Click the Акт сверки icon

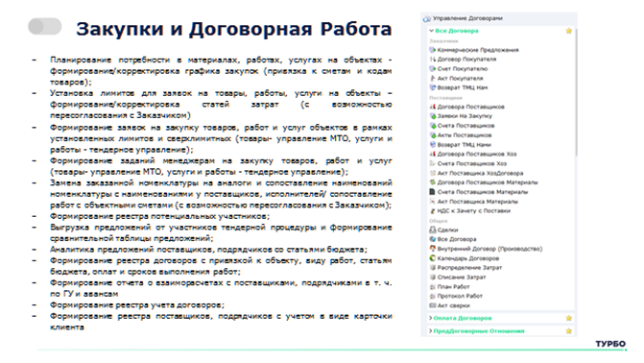(x=432, y=305)
